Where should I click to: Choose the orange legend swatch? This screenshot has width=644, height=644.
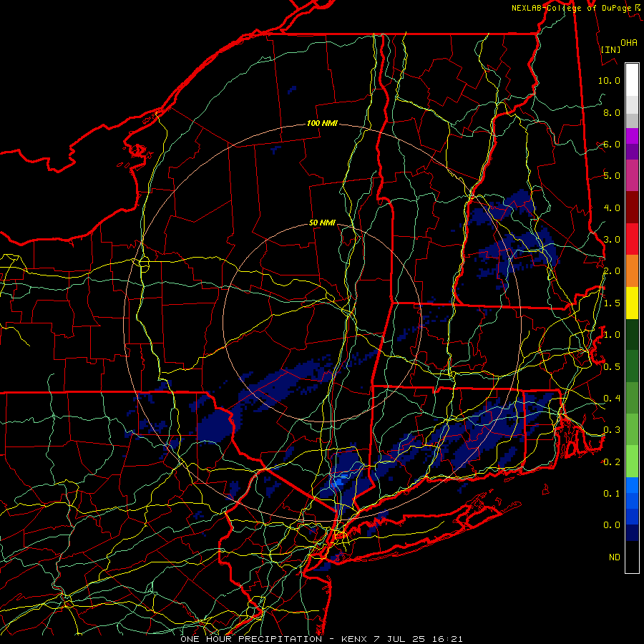point(632,270)
